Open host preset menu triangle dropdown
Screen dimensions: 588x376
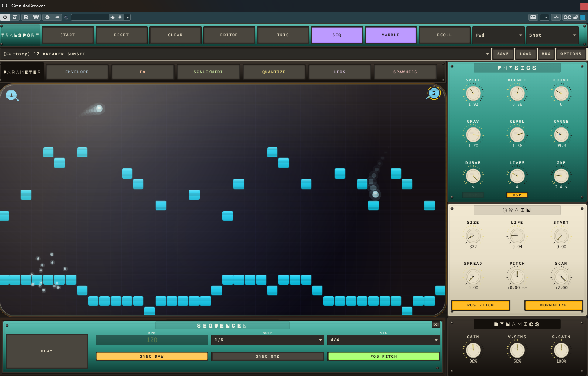tap(127, 17)
